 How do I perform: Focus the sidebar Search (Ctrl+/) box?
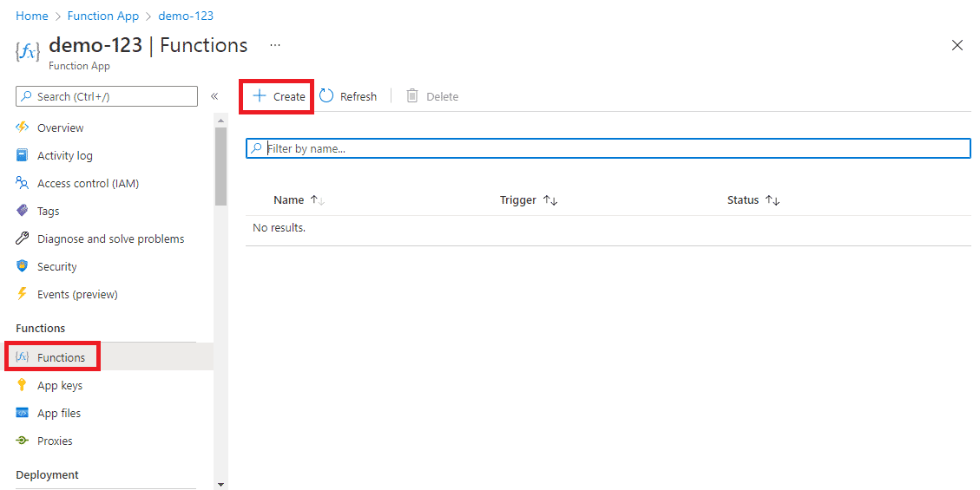107,96
